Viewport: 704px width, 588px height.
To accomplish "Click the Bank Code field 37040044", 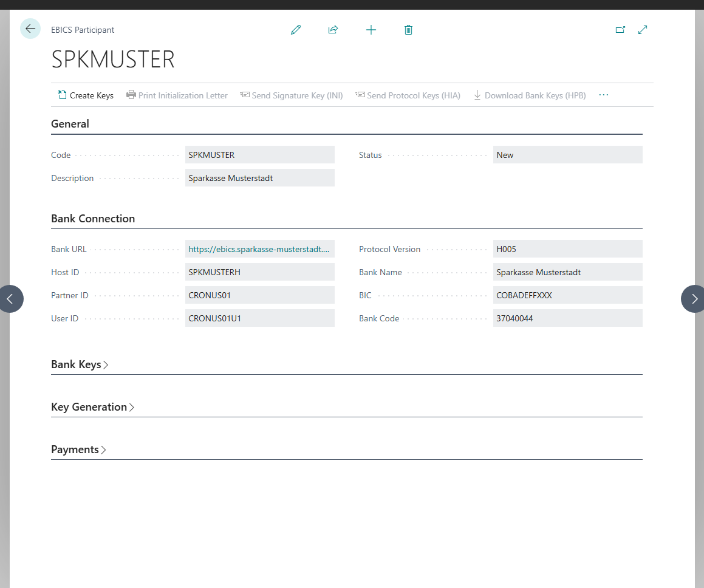I will [567, 318].
